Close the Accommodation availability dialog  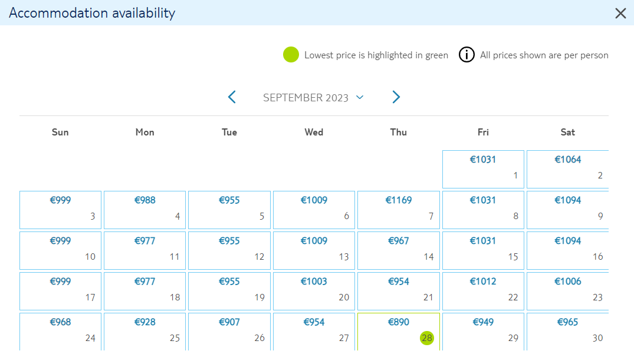tap(620, 13)
